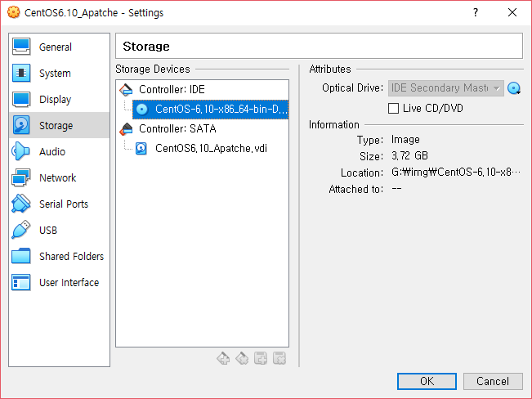Image resolution: width=532 pixels, height=399 pixels.
Task: Click the 3.72 GB size value
Action: point(409,156)
